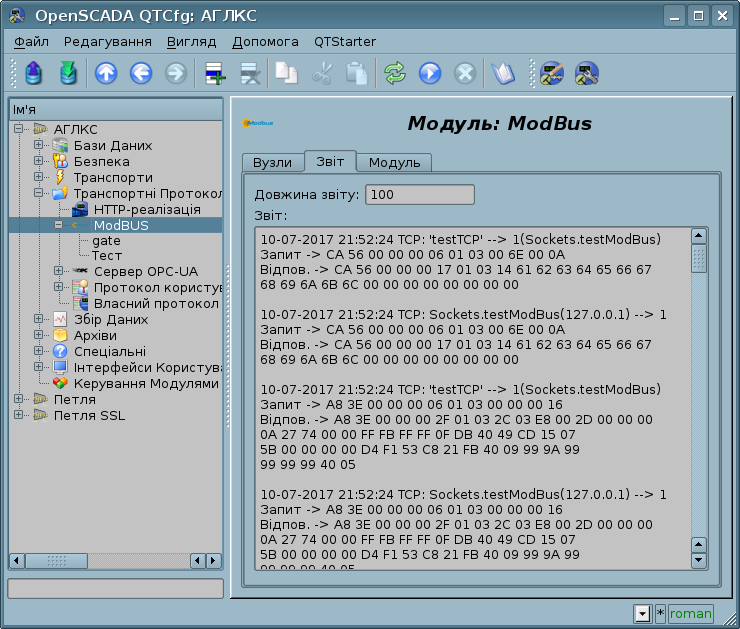Click the tree horizontal scrollbar thumb
Viewport: 740px width, 629px height.
coord(57,561)
